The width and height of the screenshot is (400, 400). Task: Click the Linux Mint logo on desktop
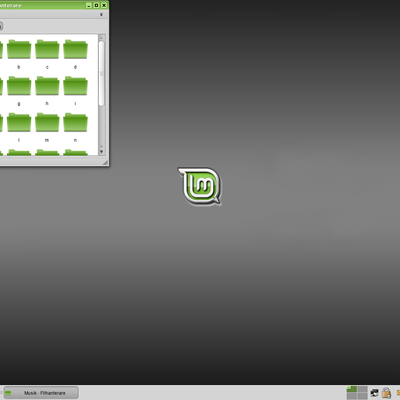(x=199, y=186)
